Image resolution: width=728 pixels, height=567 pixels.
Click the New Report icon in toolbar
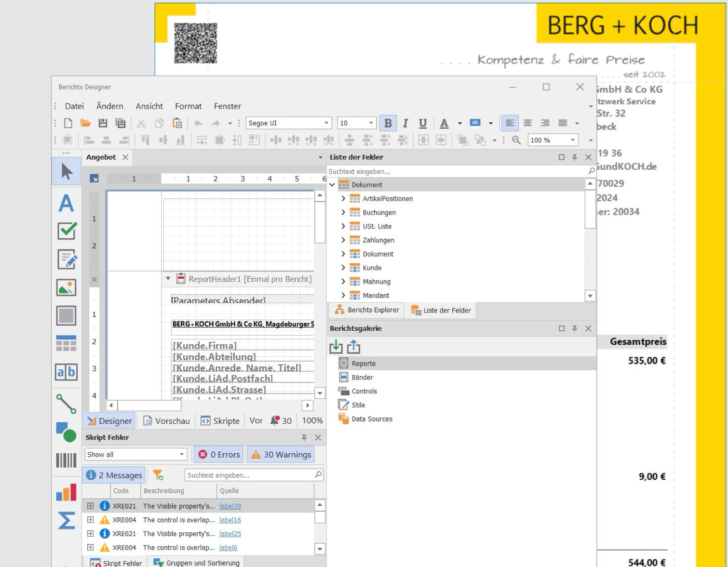click(68, 123)
